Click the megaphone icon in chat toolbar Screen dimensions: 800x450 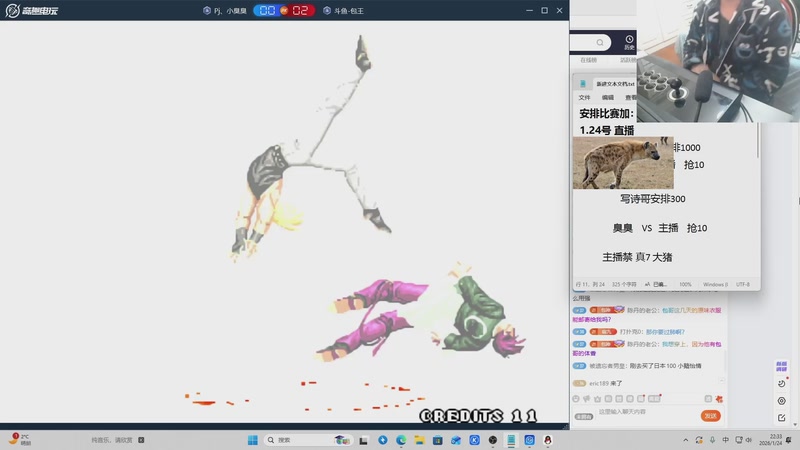586,399
